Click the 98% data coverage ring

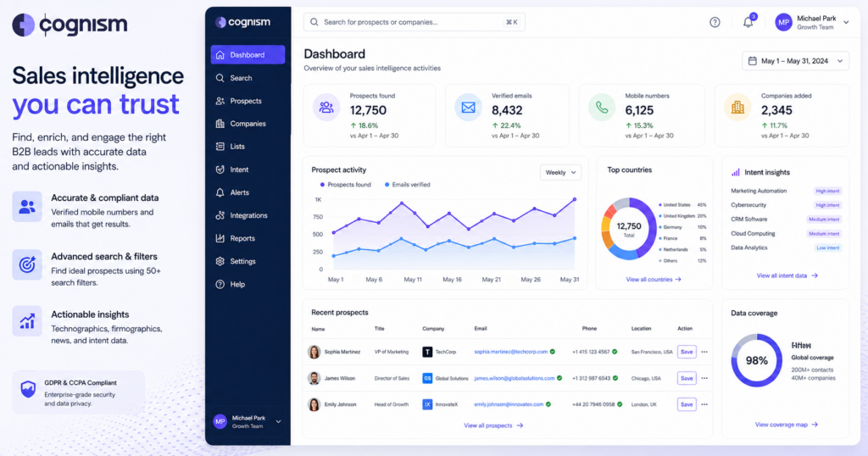point(756,360)
